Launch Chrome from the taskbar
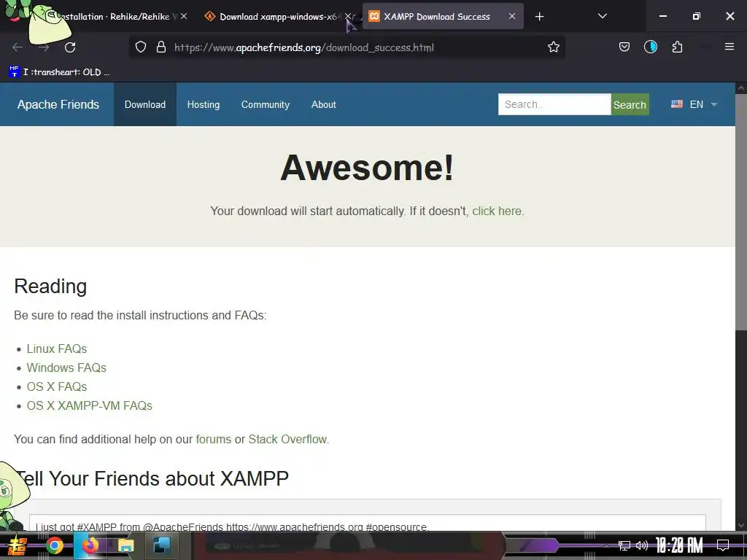747x560 pixels. click(x=54, y=545)
